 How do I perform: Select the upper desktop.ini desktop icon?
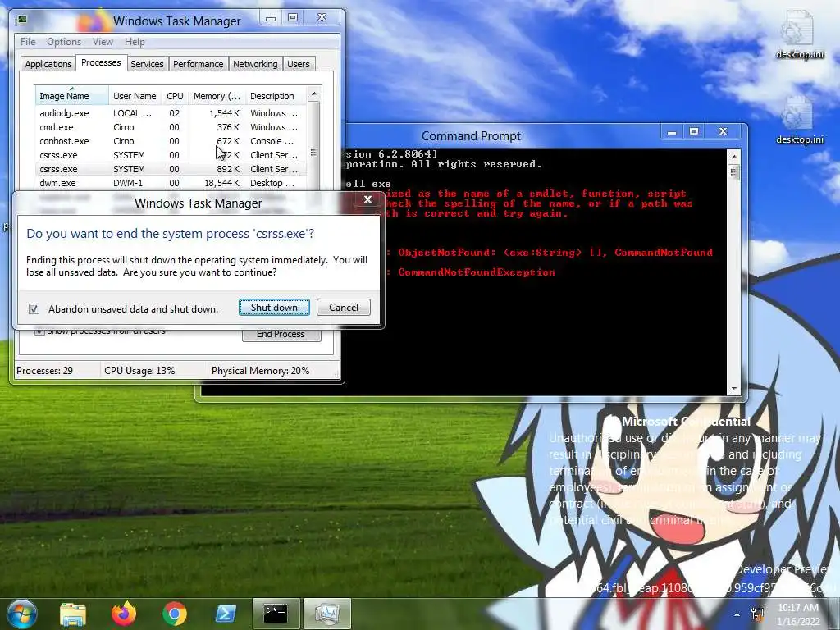tap(799, 35)
